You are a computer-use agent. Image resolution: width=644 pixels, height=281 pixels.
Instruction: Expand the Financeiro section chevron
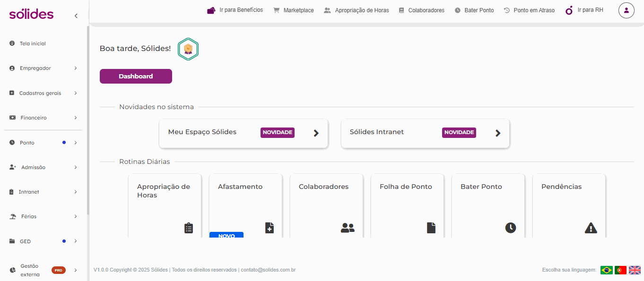point(76,118)
